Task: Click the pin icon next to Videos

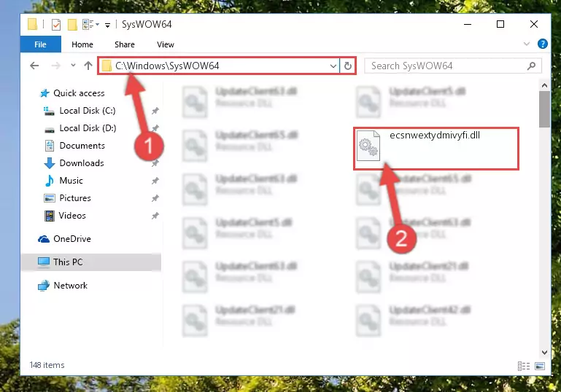Action: 155,216
